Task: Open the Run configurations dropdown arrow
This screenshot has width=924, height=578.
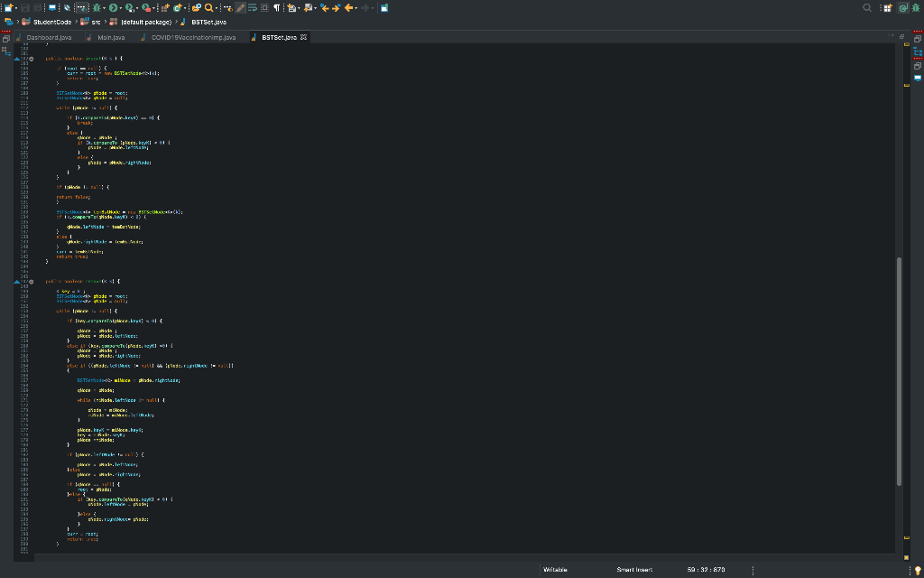Action: tap(121, 8)
